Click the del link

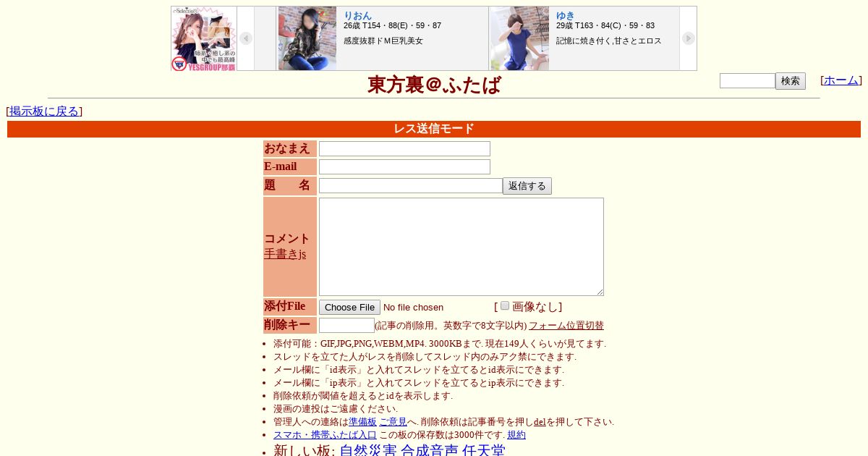[x=540, y=422]
